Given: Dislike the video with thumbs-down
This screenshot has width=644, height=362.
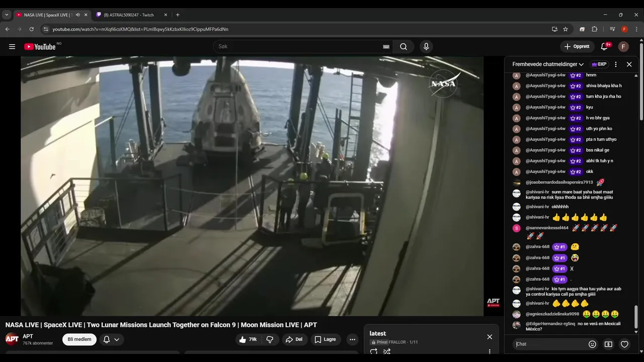Looking at the screenshot, I should click(x=270, y=339).
